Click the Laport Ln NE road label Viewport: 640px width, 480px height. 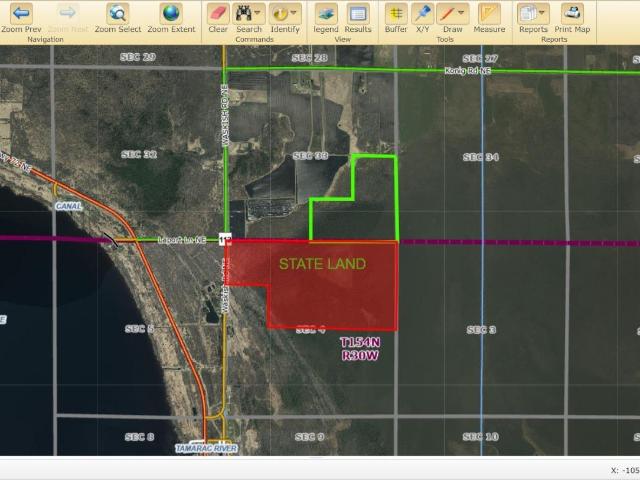tap(182, 240)
